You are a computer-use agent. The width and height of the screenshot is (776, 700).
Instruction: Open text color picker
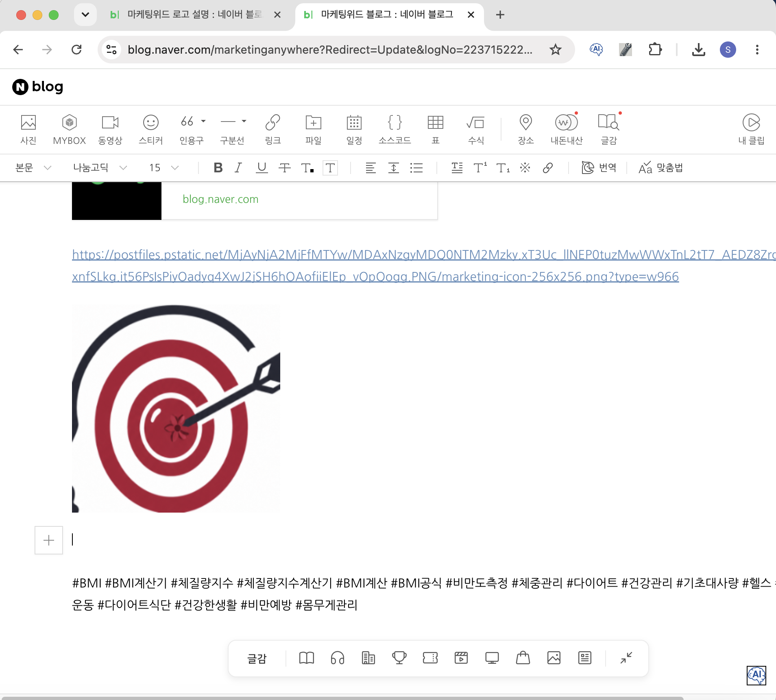pyautogui.click(x=307, y=167)
